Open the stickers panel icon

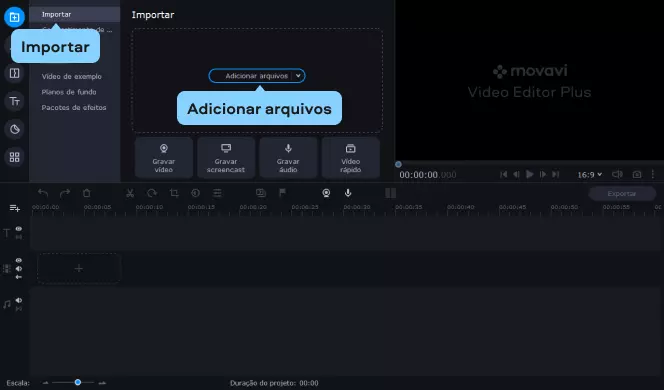coord(14,129)
